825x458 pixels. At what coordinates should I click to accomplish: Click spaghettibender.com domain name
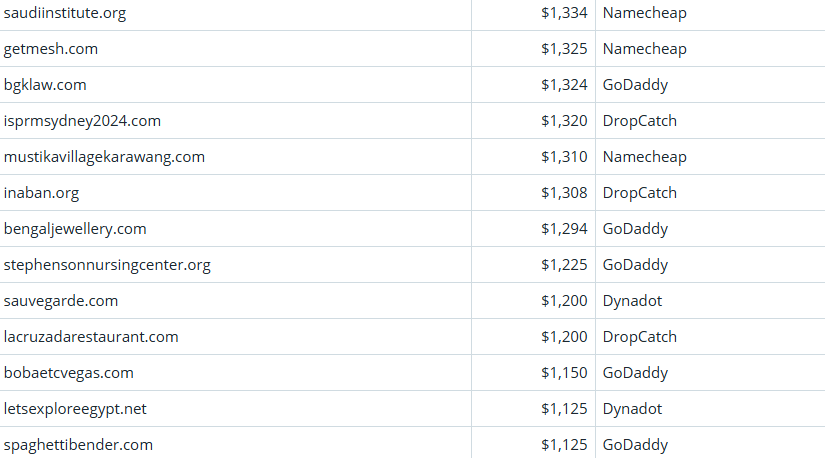[x=78, y=445]
